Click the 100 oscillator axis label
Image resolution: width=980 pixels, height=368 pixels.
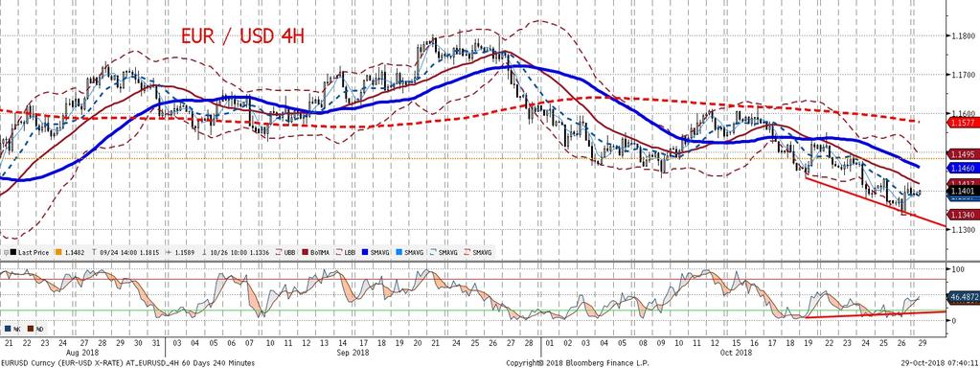point(958,268)
